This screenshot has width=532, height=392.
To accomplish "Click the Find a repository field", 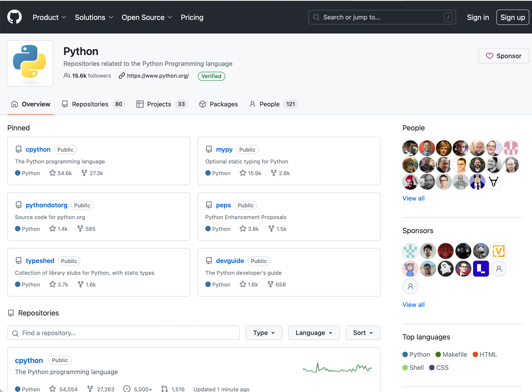I will [123, 333].
